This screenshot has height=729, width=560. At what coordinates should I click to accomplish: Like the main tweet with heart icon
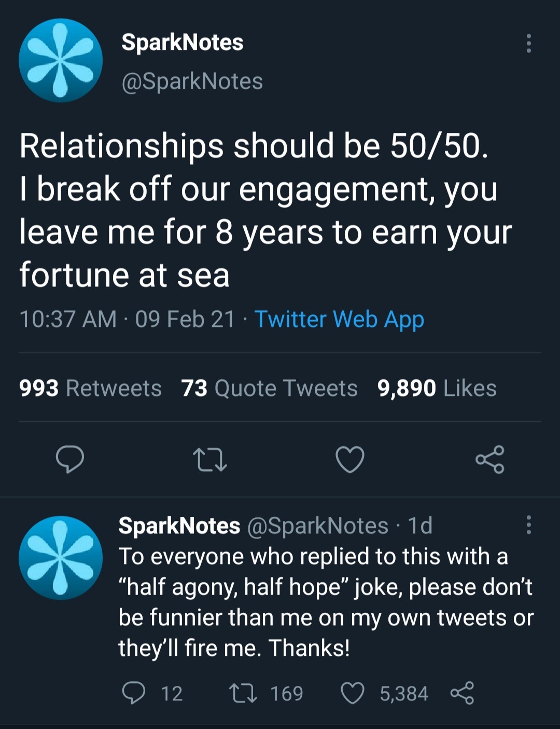coord(350,459)
